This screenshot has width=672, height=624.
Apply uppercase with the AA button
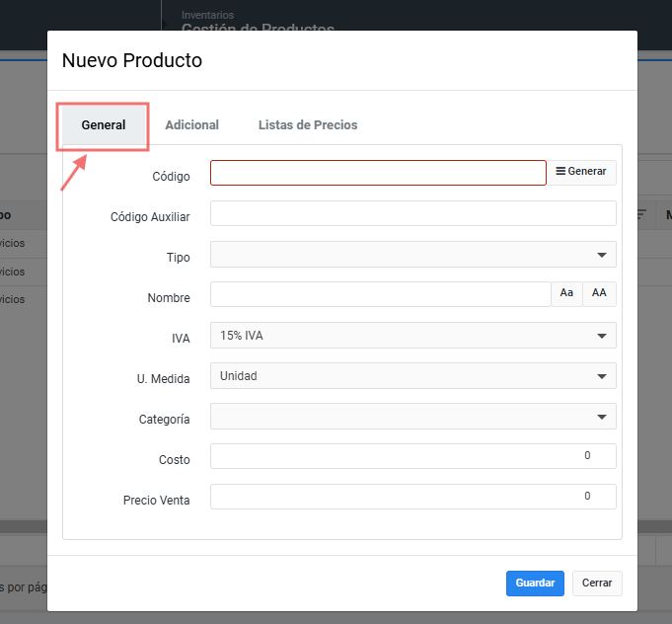[x=599, y=294]
